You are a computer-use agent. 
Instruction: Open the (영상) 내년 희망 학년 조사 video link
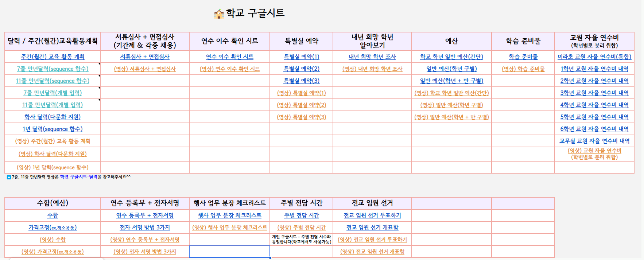tap(372, 69)
